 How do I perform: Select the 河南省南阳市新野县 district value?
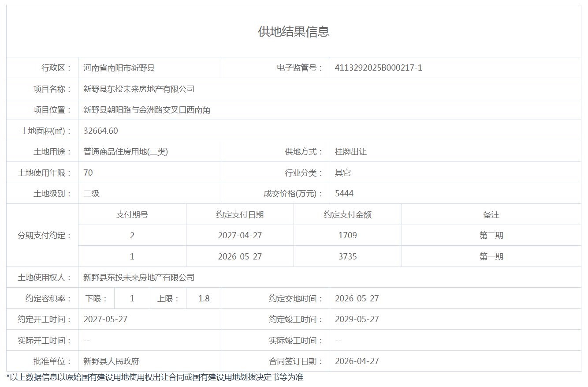point(119,68)
